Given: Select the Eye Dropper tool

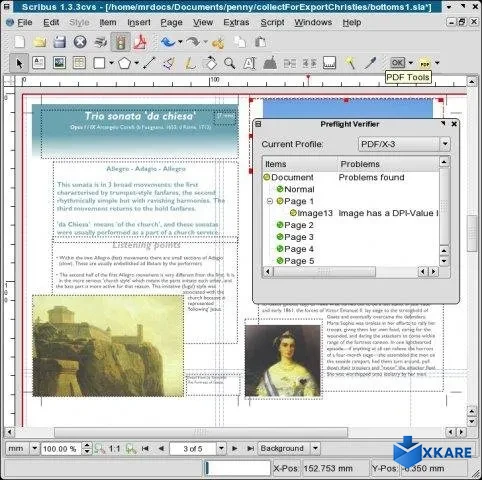Looking at the screenshot, I should click(370, 63).
